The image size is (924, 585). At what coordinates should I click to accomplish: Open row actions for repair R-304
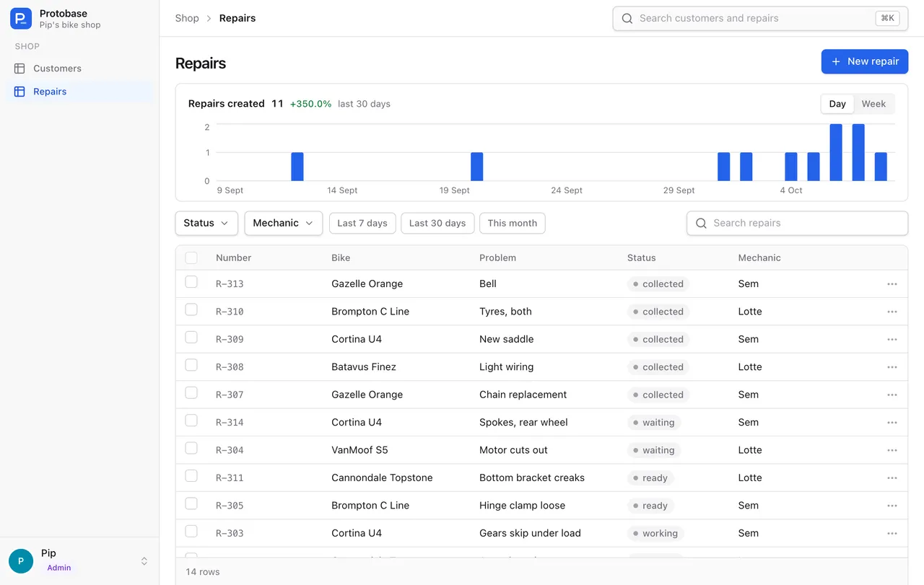(x=892, y=450)
